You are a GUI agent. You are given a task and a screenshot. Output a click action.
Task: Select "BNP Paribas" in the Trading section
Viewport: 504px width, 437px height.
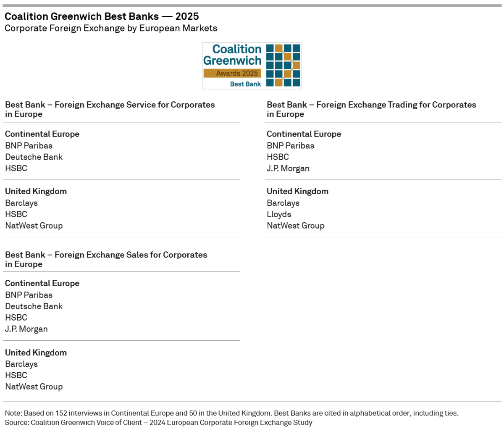click(x=290, y=146)
